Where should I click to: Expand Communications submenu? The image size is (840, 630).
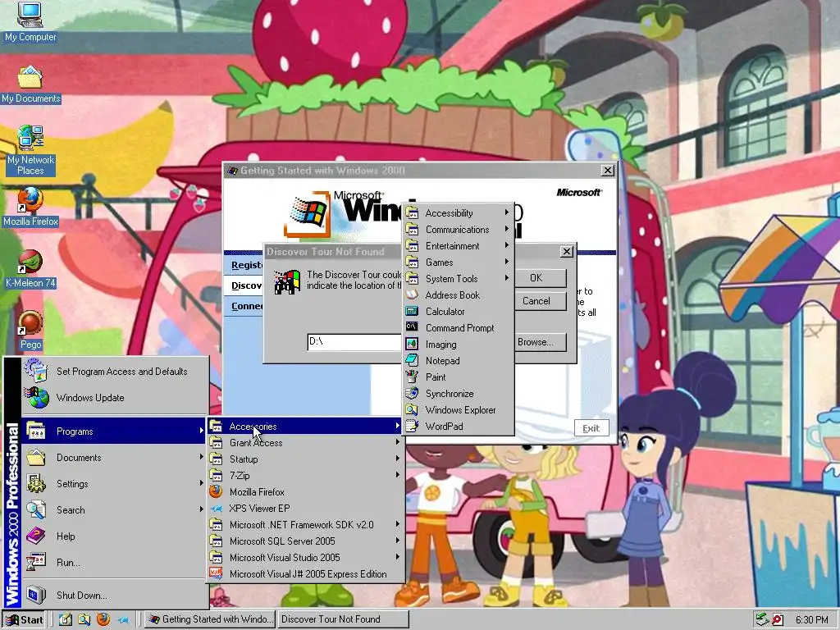[x=458, y=230]
